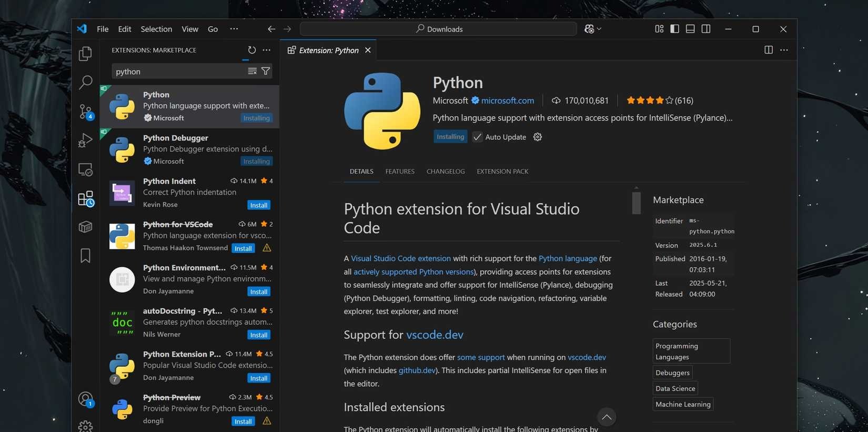Image resolution: width=868 pixels, height=432 pixels.
Task: Open the bookmark view in the activity bar
Action: tap(85, 256)
